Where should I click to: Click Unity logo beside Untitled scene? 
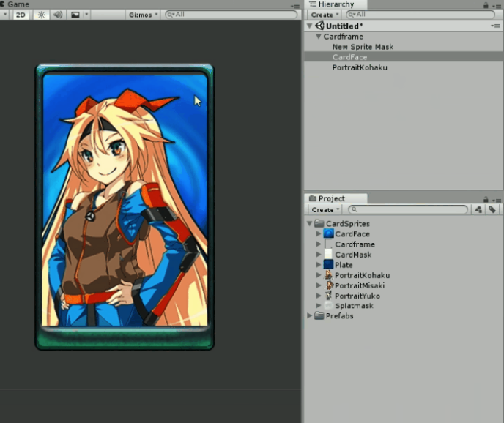319,26
